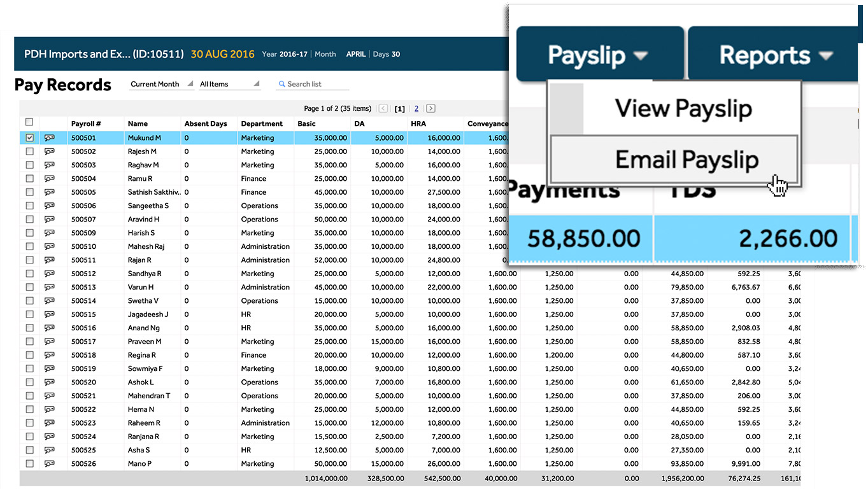Viewport: 868px width, 490px height.
Task: Select the 58,850.00 payments cell in popup
Action: point(581,239)
